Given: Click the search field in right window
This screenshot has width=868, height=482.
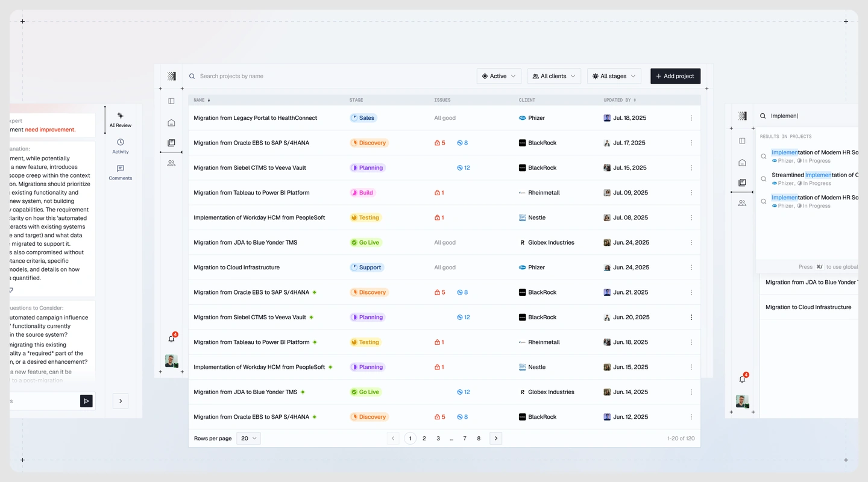Looking at the screenshot, I should 808,116.
